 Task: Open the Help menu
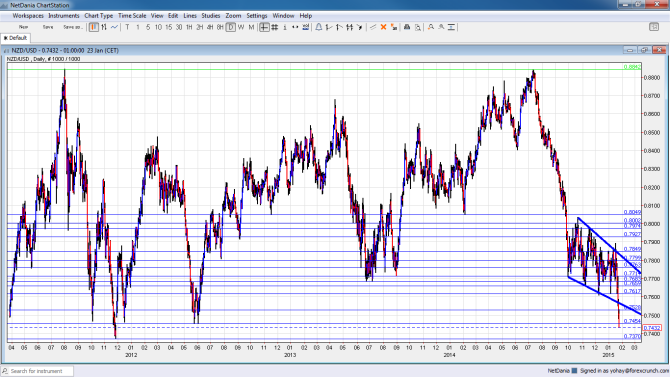coord(306,16)
